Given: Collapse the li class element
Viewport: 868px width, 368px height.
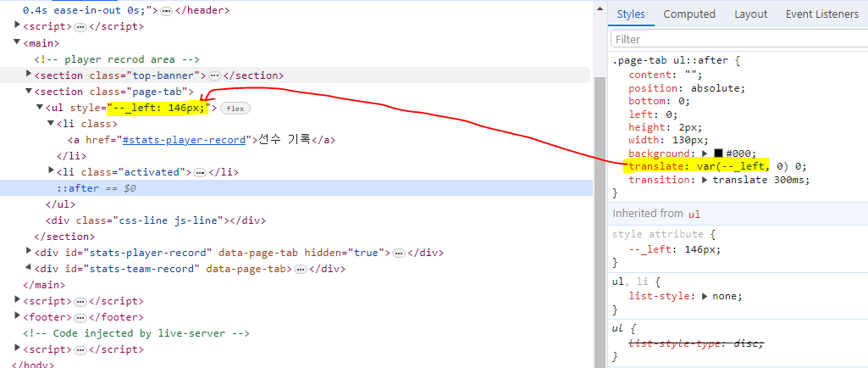Looking at the screenshot, I should (x=51, y=123).
